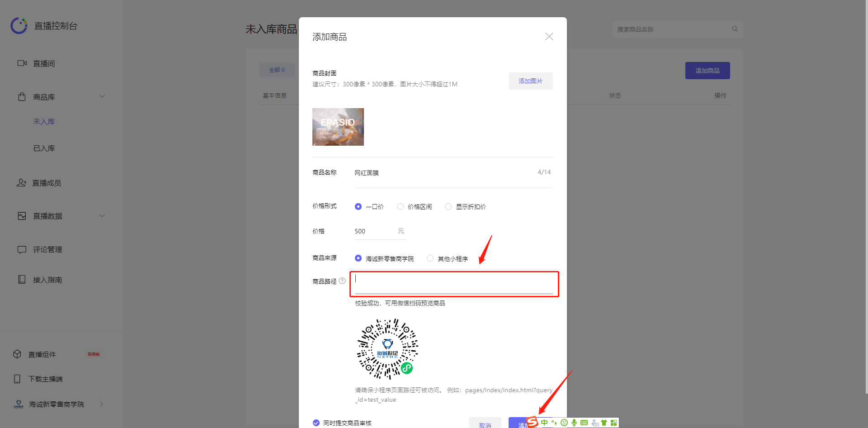
Task: Open the 已入库 submenu item
Action: (44, 148)
